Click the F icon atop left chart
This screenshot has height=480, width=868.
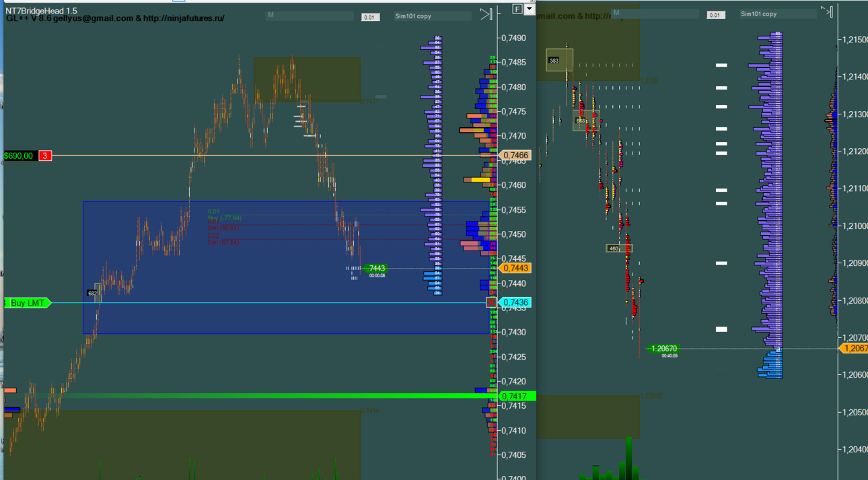[x=517, y=9]
